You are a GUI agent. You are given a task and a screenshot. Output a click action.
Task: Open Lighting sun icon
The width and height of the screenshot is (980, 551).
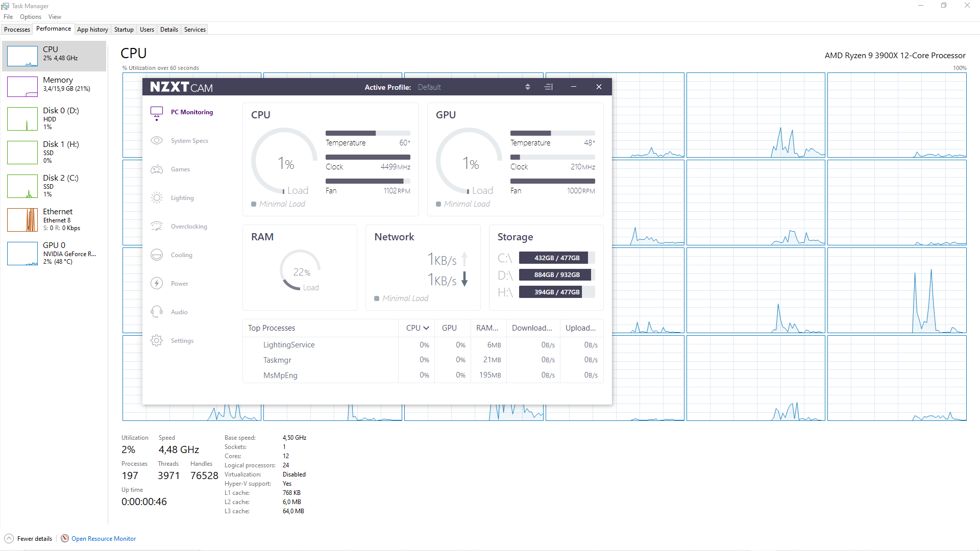(x=157, y=197)
